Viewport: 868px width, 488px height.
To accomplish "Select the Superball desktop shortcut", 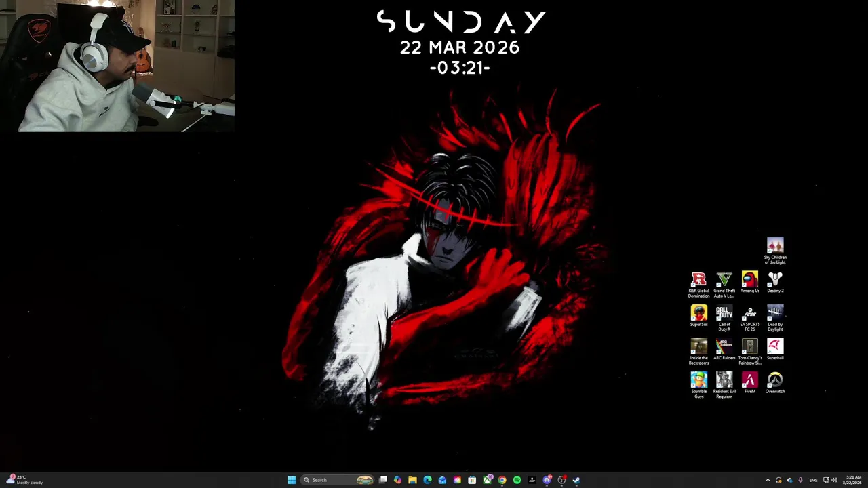I will pos(775,350).
